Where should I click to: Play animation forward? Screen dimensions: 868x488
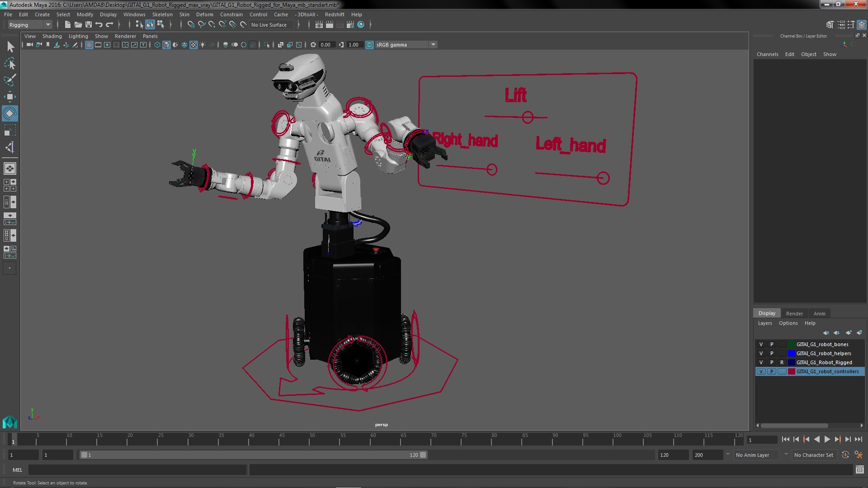point(827,440)
